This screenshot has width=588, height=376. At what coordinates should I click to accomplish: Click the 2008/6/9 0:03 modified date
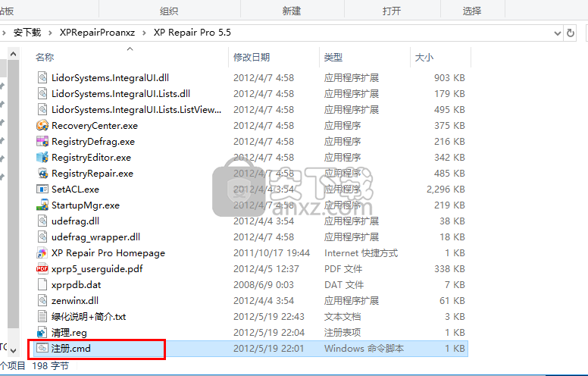(263, 285)
